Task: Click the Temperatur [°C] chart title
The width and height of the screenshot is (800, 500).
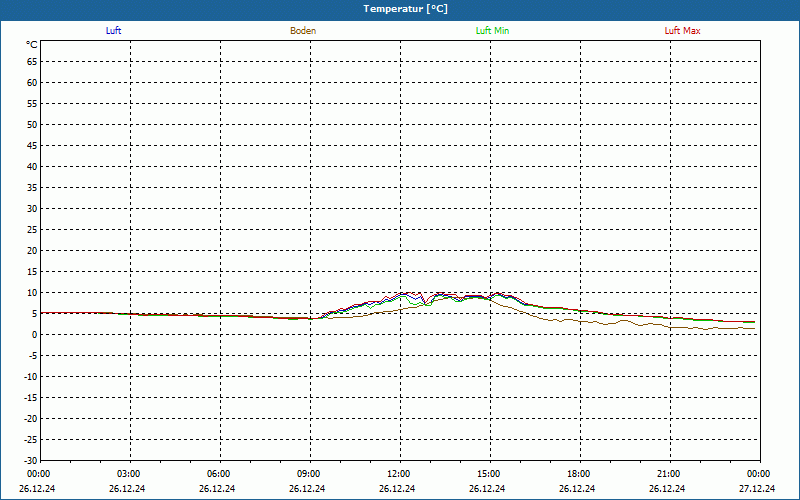Action: [x=406, y=9]
